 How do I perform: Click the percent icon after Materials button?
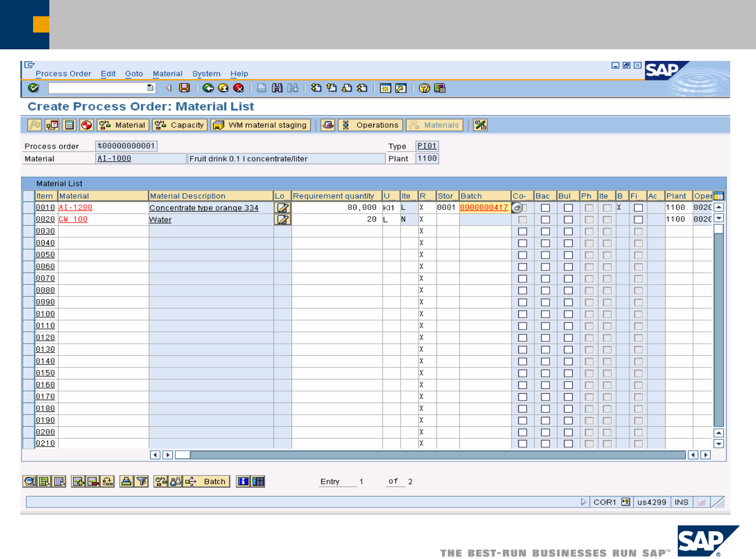click(480, 125)
